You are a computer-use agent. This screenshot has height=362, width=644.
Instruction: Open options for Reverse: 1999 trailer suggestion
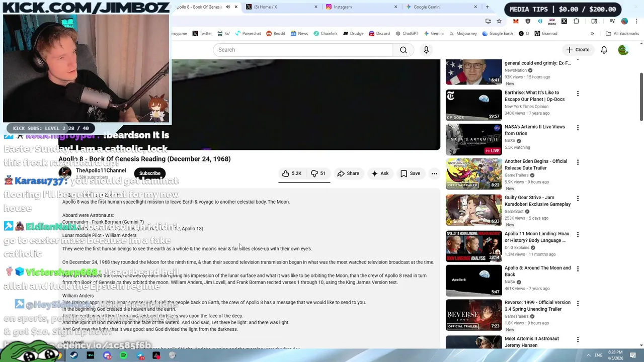[x=578, y=303]
